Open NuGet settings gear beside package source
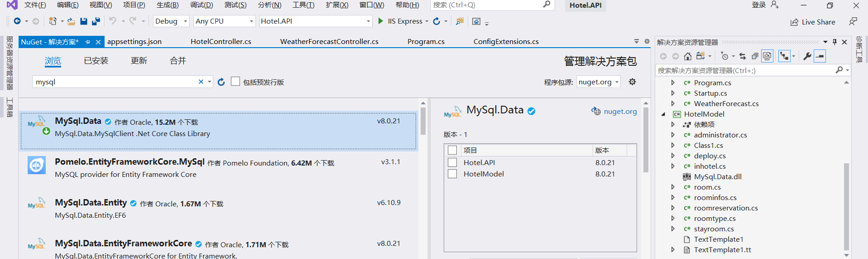This screenshot has height=259, width=868. pos(632,82)
